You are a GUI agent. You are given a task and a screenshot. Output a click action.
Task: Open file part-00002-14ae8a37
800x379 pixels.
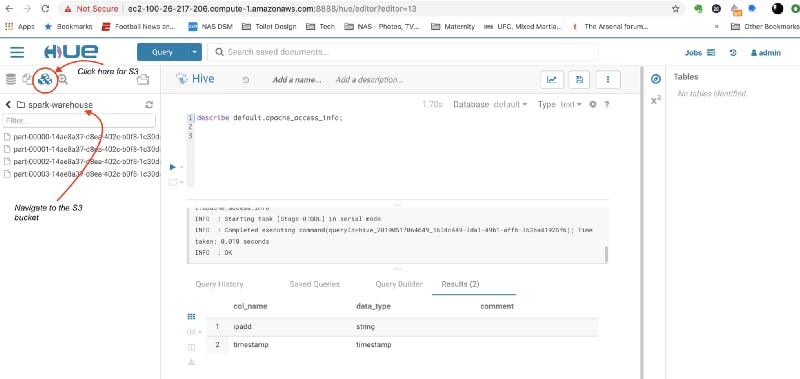point(81,161)
